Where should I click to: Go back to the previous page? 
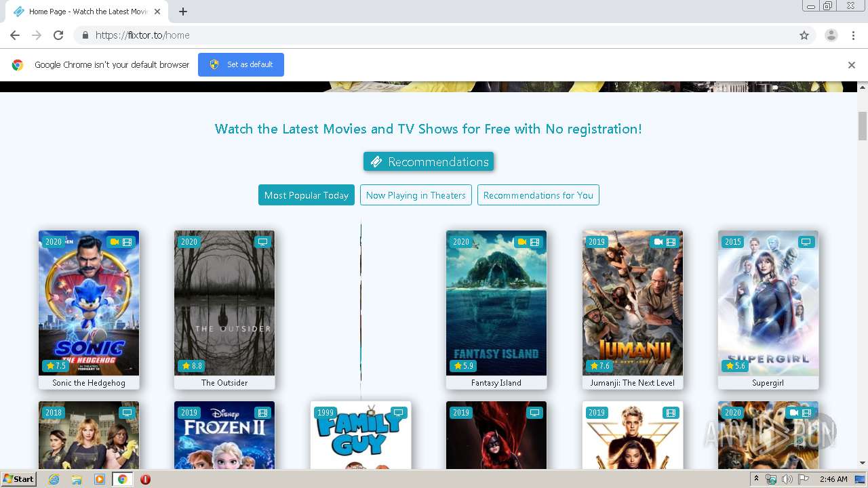pyautogui.click(x=15, y=35)
